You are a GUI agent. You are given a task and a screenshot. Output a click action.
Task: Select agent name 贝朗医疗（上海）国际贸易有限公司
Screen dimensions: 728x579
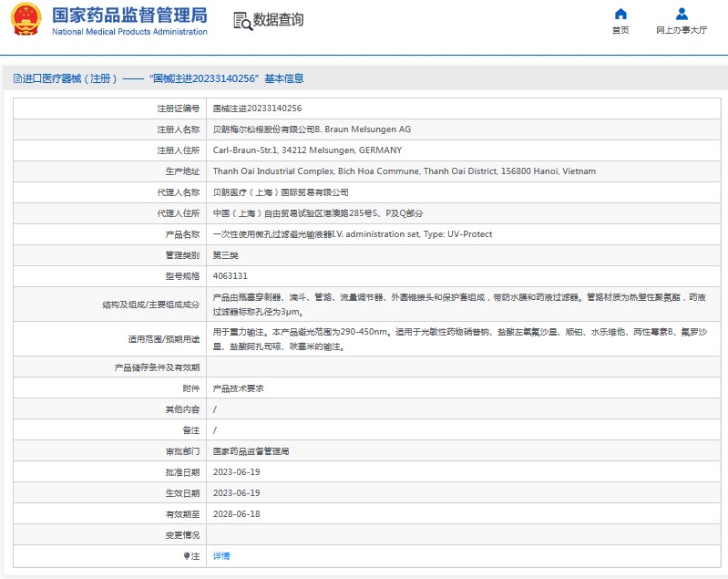pos(281,192)
